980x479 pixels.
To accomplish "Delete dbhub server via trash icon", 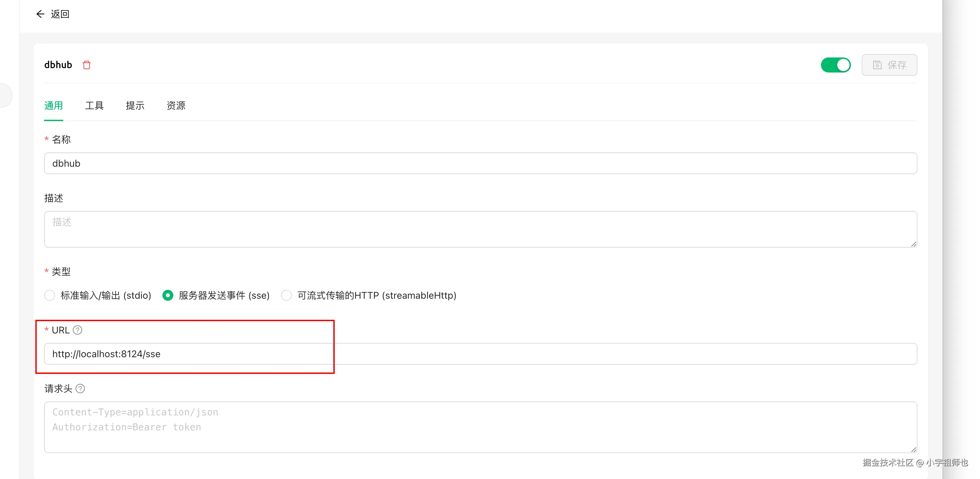I will tap(87, 65).
